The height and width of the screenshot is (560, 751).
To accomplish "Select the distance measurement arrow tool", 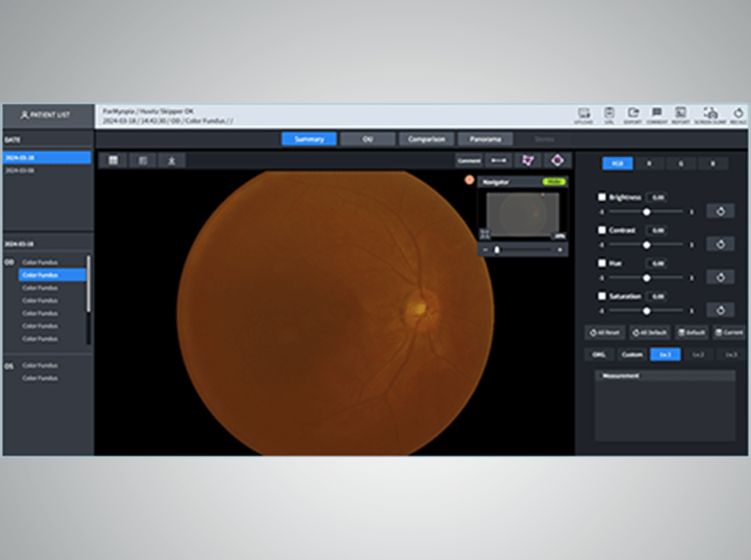I will coord(499,161).
